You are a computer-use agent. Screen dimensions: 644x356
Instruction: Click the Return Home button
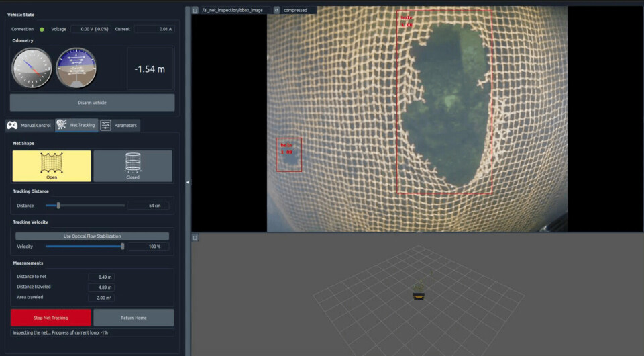[x=133, y=318]
